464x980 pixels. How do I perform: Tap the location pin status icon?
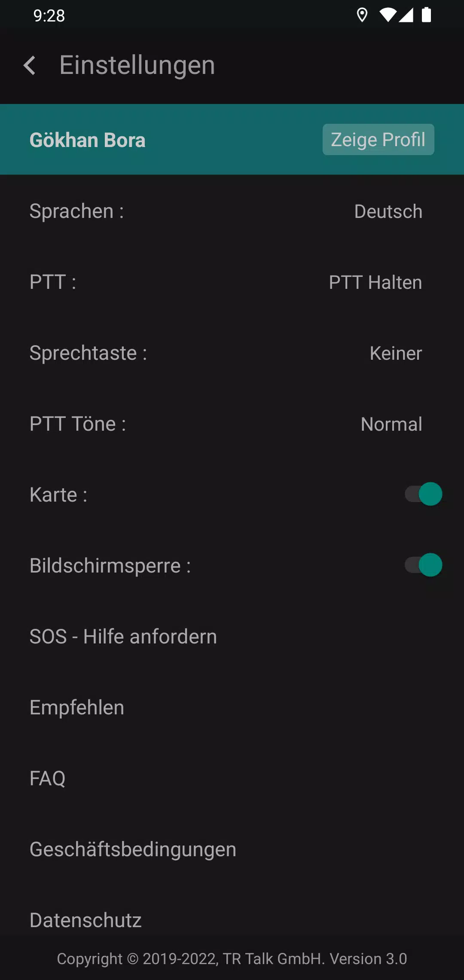(x=362, y=15)
